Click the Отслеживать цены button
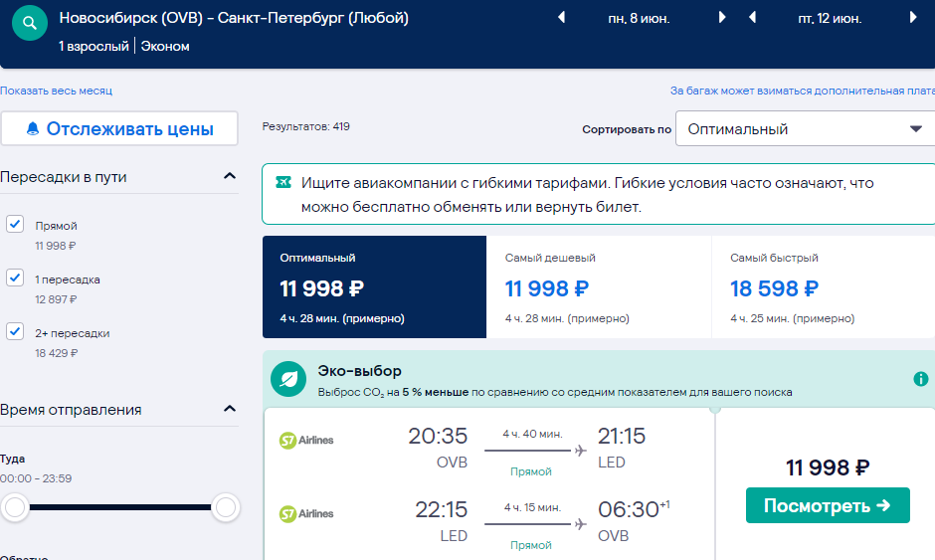The width and height of the screenshot is (935, 560). click(x=119, y=129)
